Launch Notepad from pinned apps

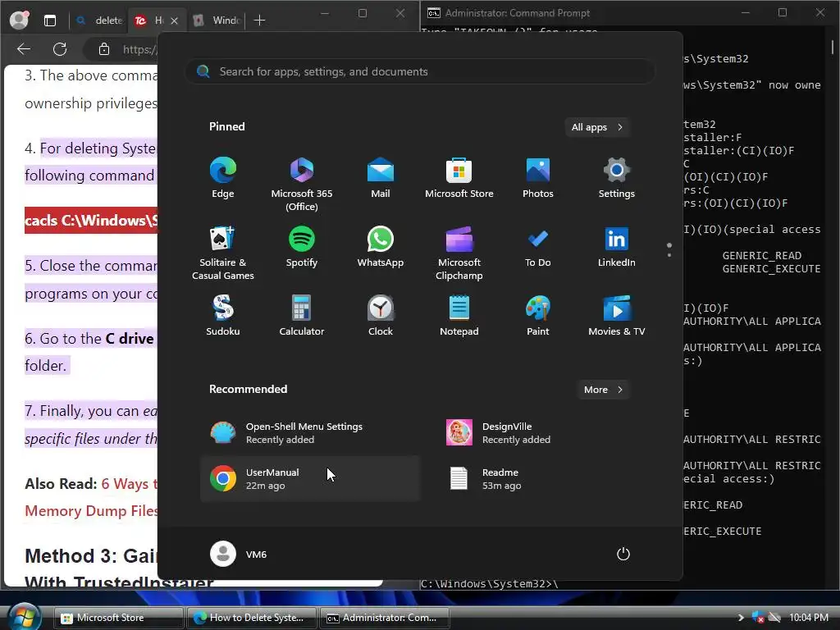tap(459, 316)
